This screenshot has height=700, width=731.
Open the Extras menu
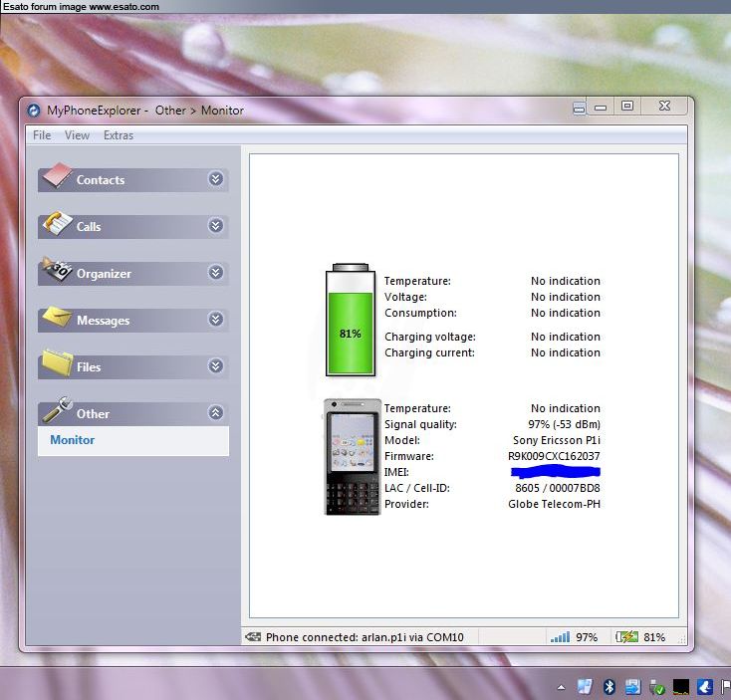pos(118,135)
